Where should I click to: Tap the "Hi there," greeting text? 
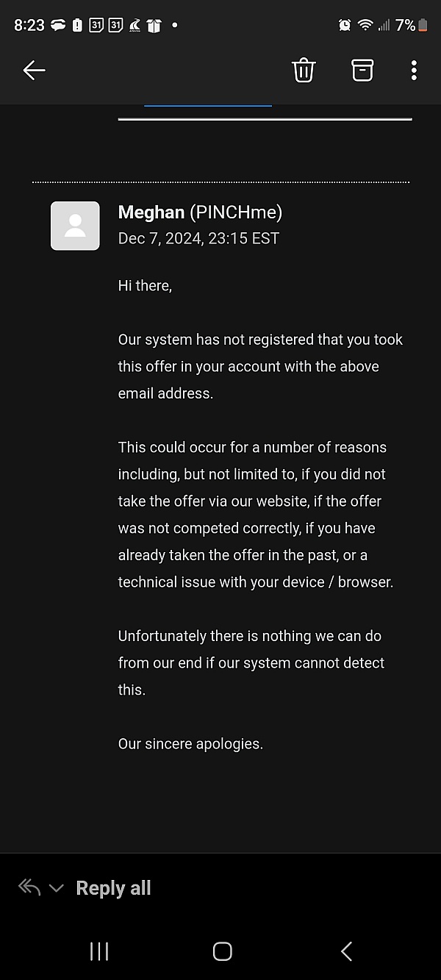pos(145,286)
